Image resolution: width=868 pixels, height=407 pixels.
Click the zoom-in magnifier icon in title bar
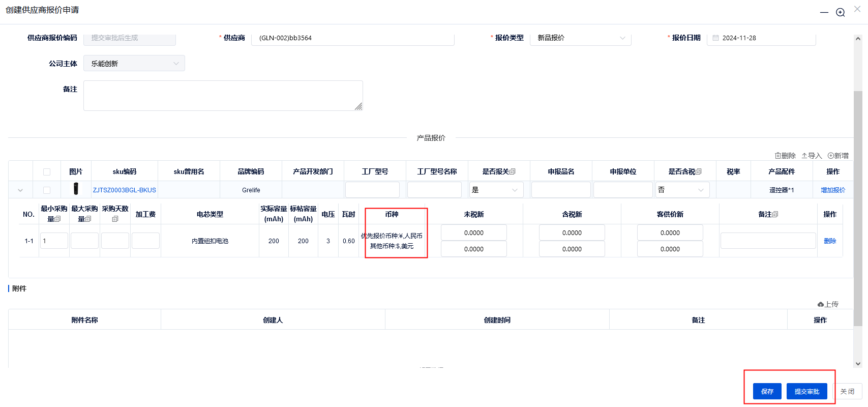[x=841, y=12]
